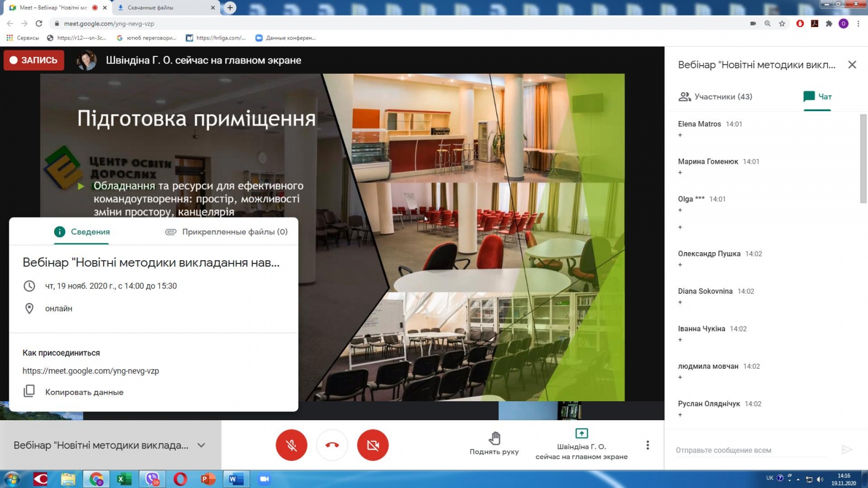The height and width of the screenshot is (488, 868).
Task: Open the Windows Start button
Action: [x=12, y=479]
